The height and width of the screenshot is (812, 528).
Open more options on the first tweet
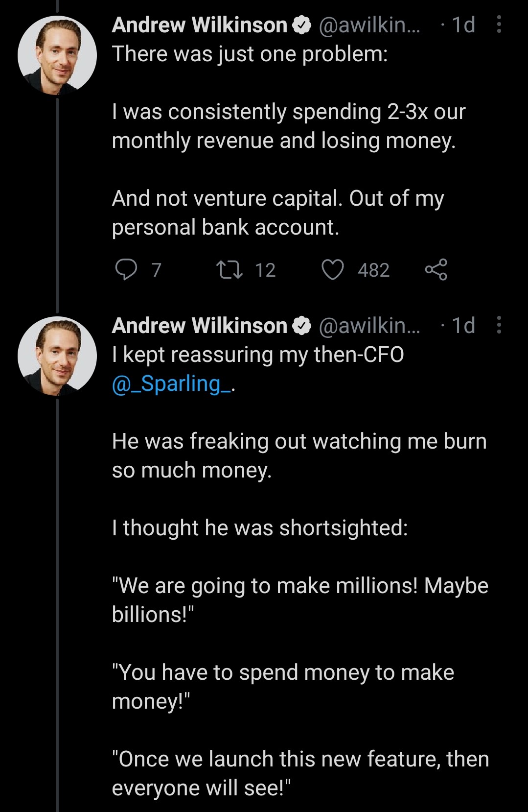tap(499, 24)
